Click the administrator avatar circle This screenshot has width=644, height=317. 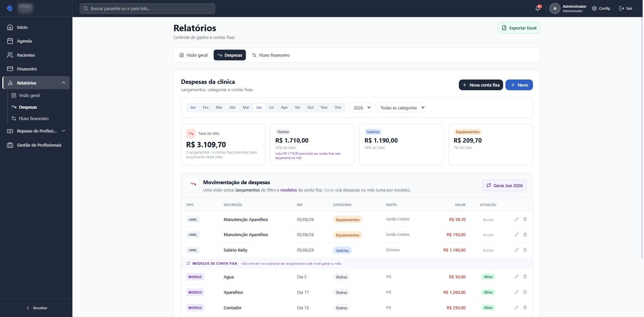[555, 8]
